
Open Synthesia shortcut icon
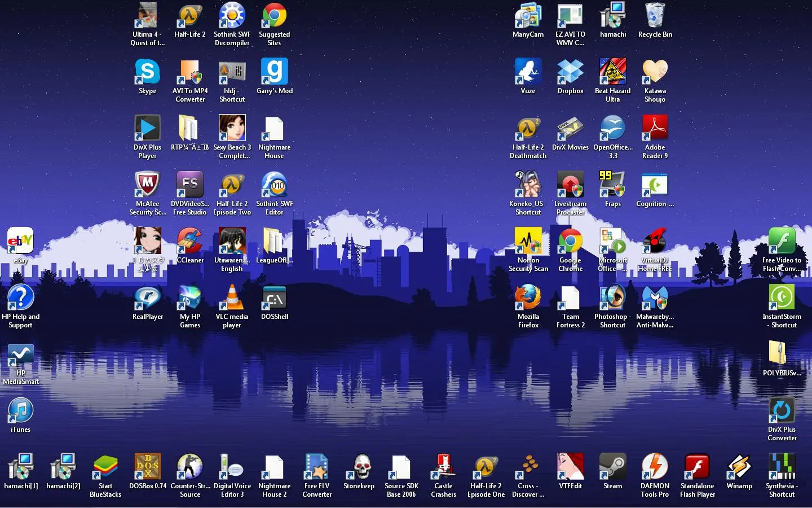click(782, 467)
